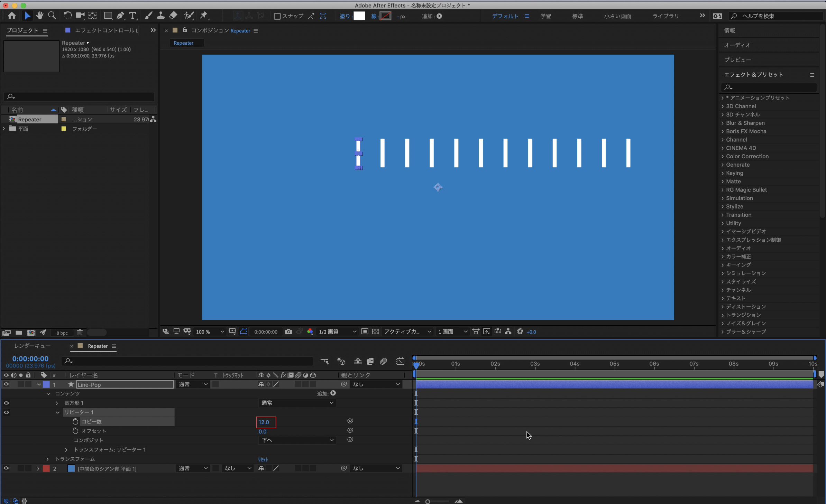Select the Hand tool
826x504 pixels.
(x=39, y=16)
